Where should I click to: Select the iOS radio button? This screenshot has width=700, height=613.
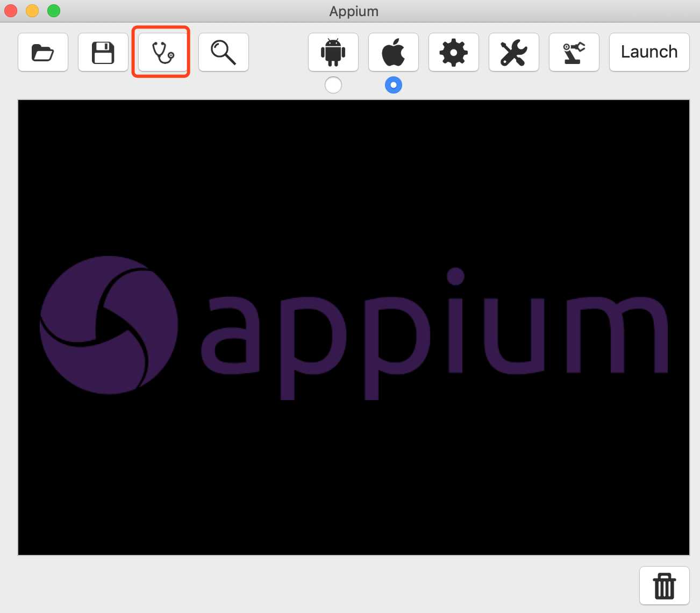(x=394, y=85)
